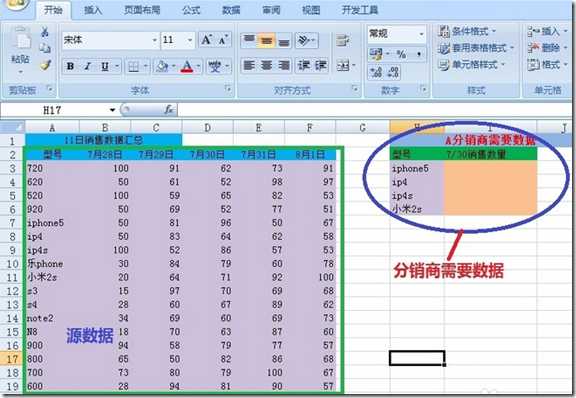Click accounting number format icon
This screenshot has height=398, width=576.
[x=376, y=55]
